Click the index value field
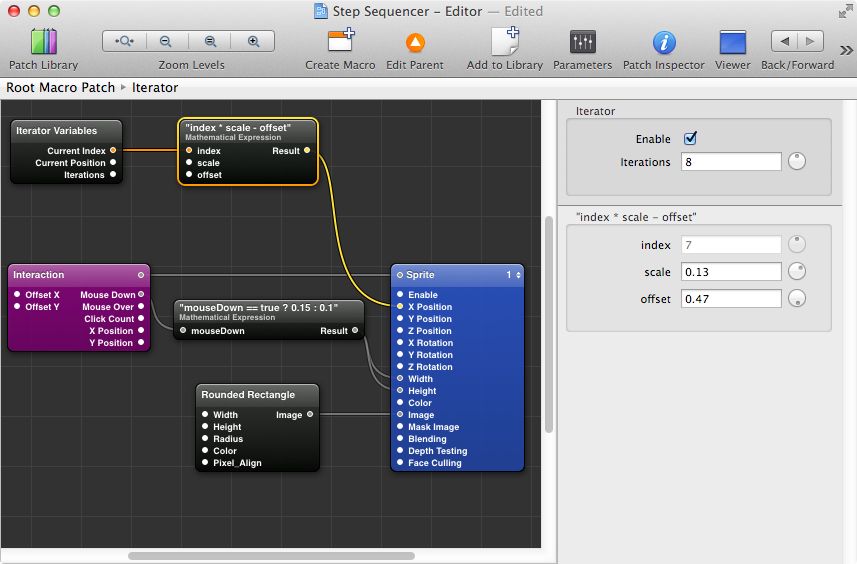Screen dimensions: 857x564 (731, 245)
